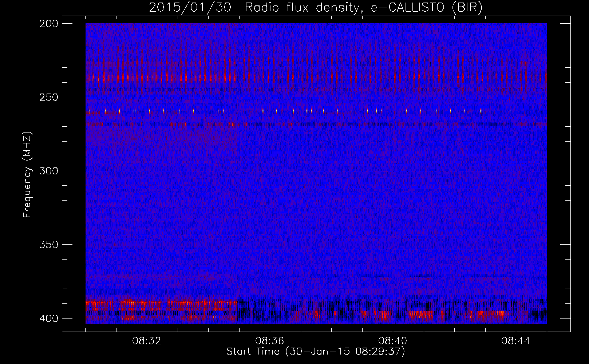This screenshot has width=589, height=364.
Task: Click the '350' frequency axis label
Action: click(48, 244)
